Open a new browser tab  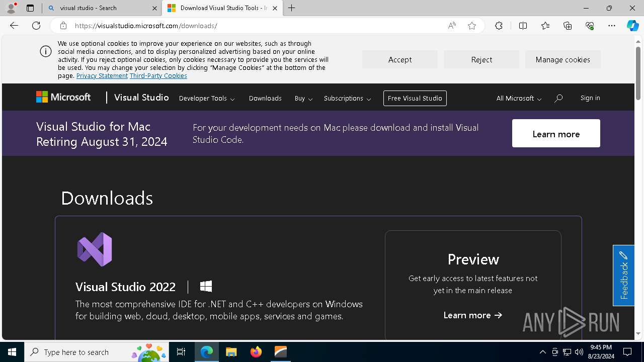(292, 8)
